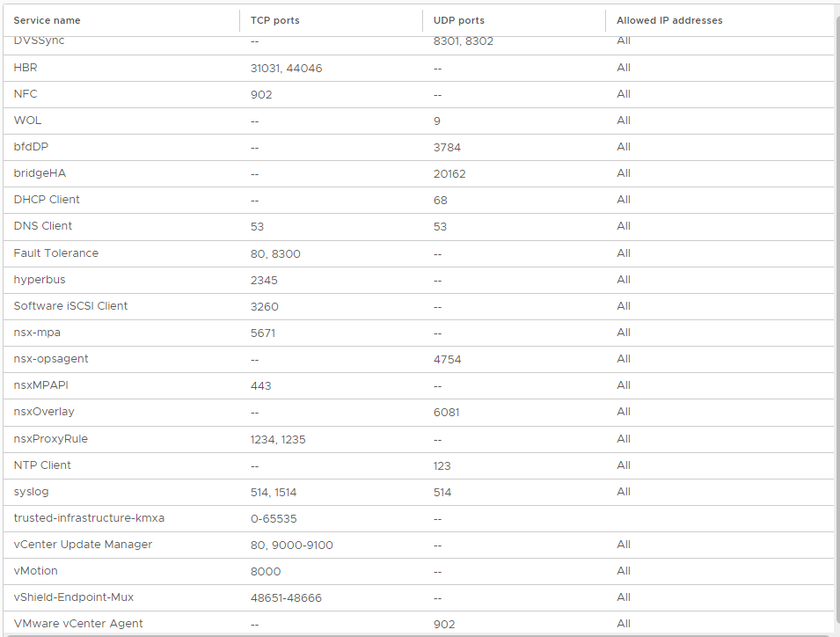Select the hyperbus service
Screen dimensions: 840x637
(419, 280)
